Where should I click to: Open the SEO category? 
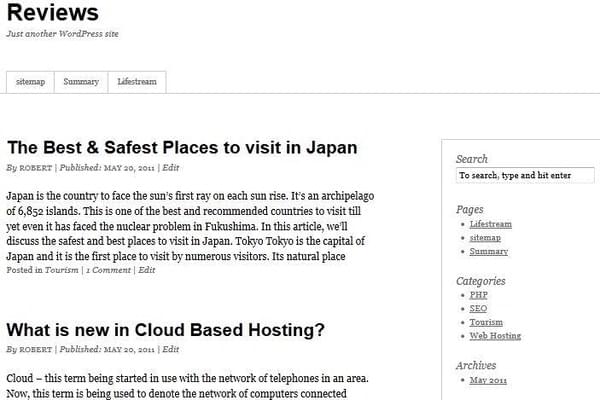coord(478,309)
